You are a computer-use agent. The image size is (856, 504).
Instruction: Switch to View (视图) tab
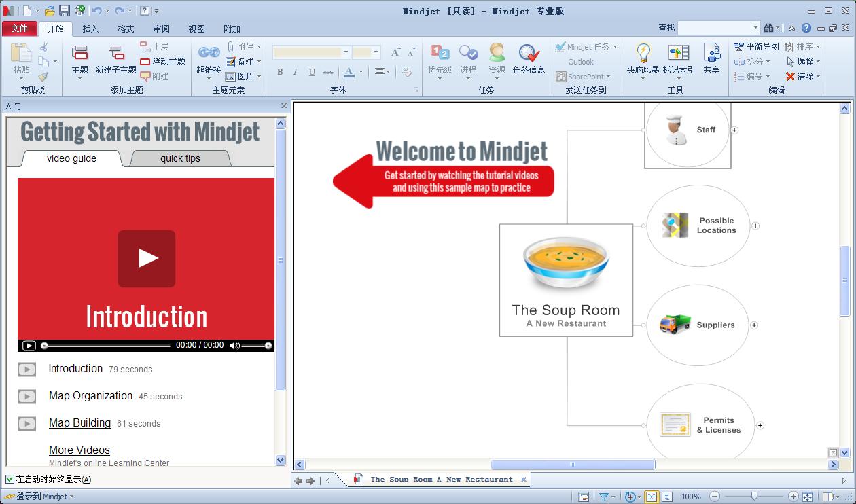pyautogui.click(x=196, y=29)
